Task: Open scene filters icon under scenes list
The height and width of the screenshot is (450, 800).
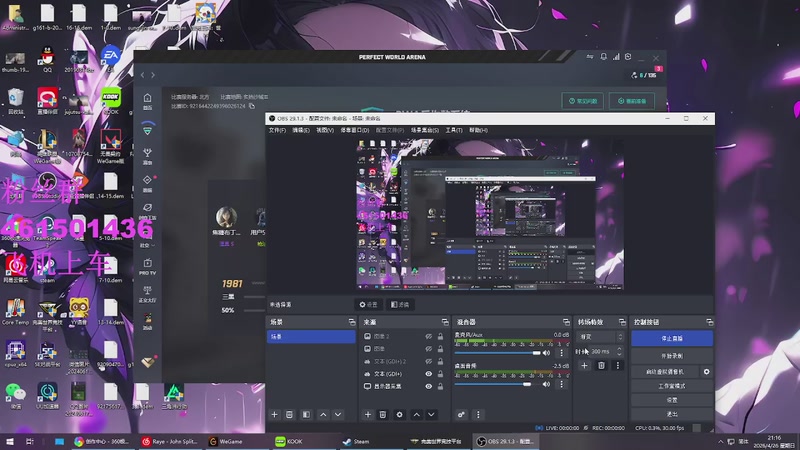Action: (306, 415)
